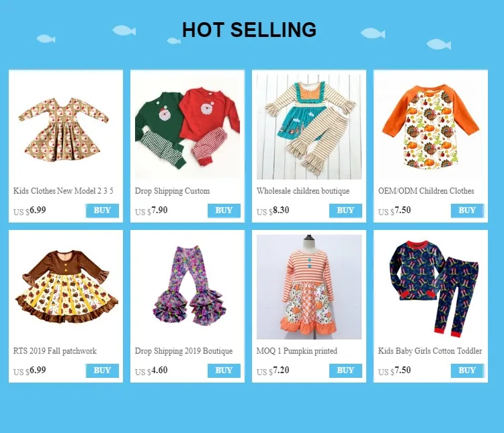Screen dimensions: 504x433
Task: Click BUY for the $4.60 ruffle pants
Action: (x=224, y=370)
